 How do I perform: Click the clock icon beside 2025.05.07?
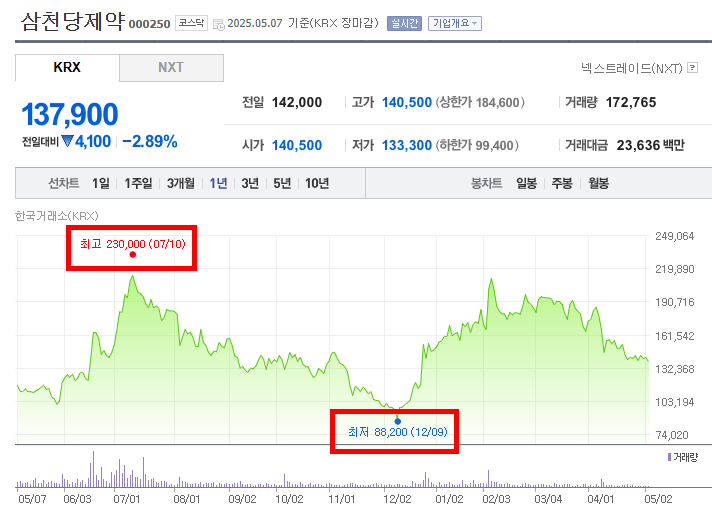pos(218,25)
